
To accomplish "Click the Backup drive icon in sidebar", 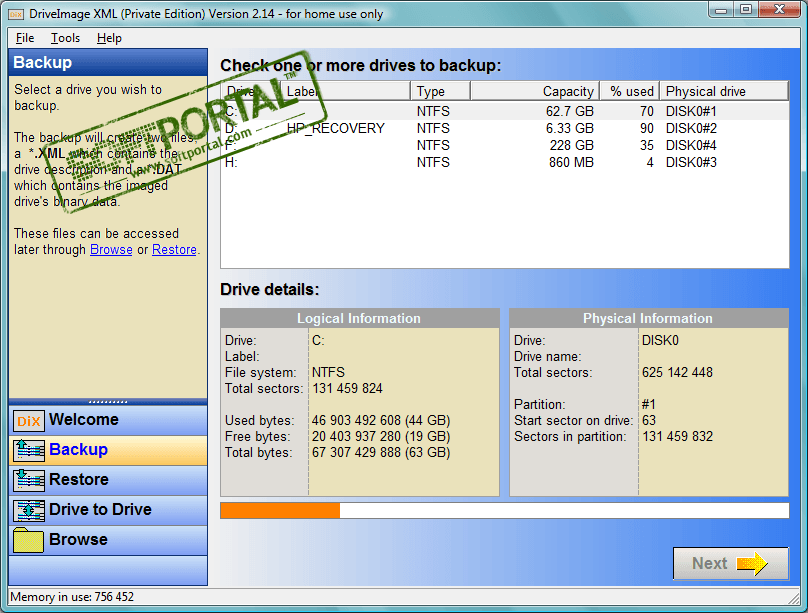I will [x=29, y=450].
